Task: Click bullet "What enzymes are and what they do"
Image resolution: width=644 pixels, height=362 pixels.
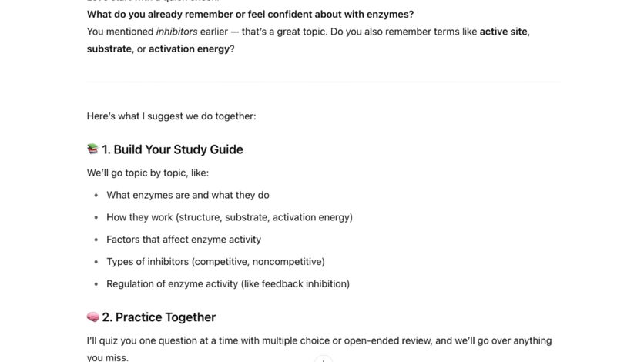Action: [x=187, y=196]
